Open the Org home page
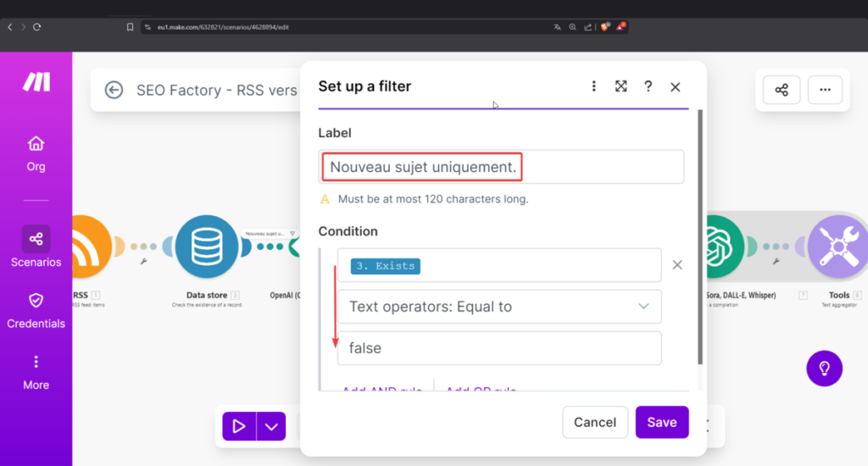Image resolution: width=868 pixels, height=466 pixels. [36, 153]
